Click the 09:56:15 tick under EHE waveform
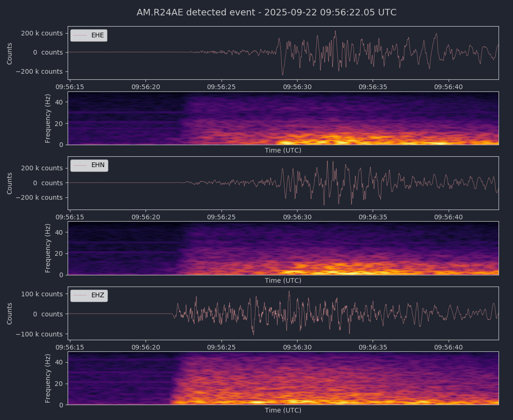 (70, 87)
